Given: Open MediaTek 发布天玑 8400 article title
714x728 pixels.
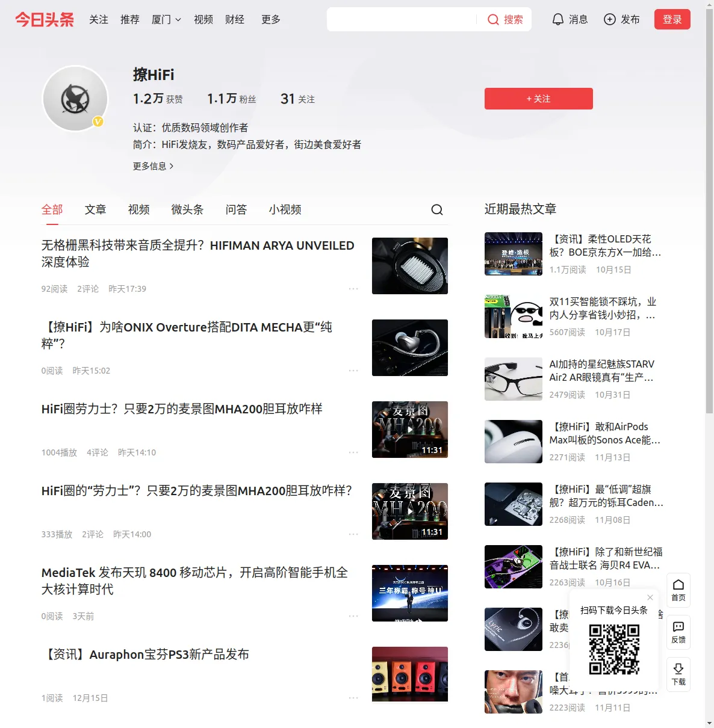Looking at the screenshot, I should [x=195, y=581].
